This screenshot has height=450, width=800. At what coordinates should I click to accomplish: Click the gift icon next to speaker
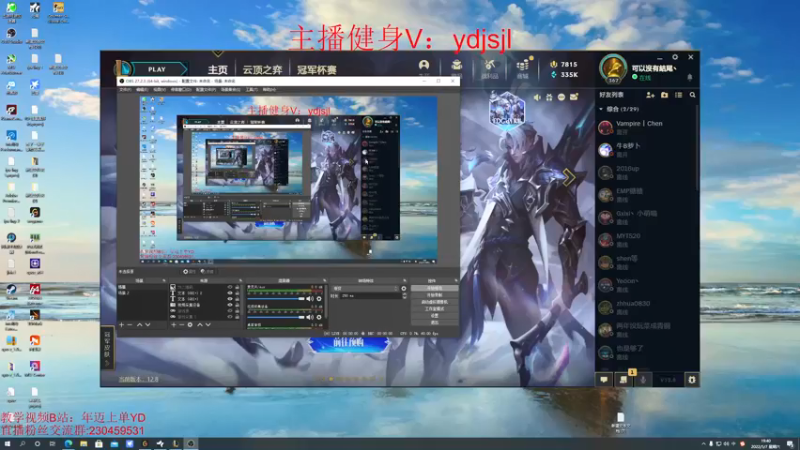[549, 97]
